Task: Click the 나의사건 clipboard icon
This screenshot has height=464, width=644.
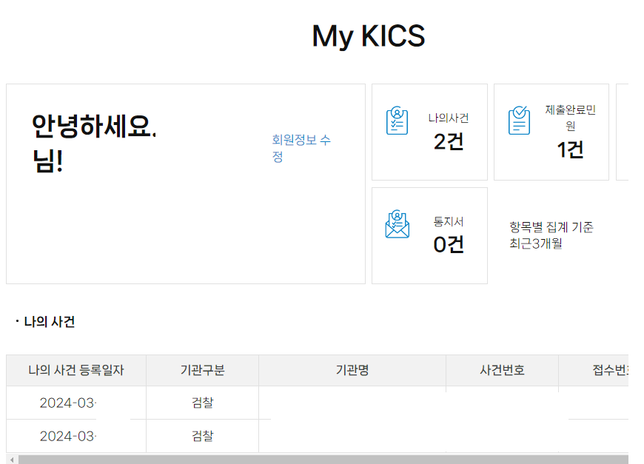Action: (x=397, y=120)
